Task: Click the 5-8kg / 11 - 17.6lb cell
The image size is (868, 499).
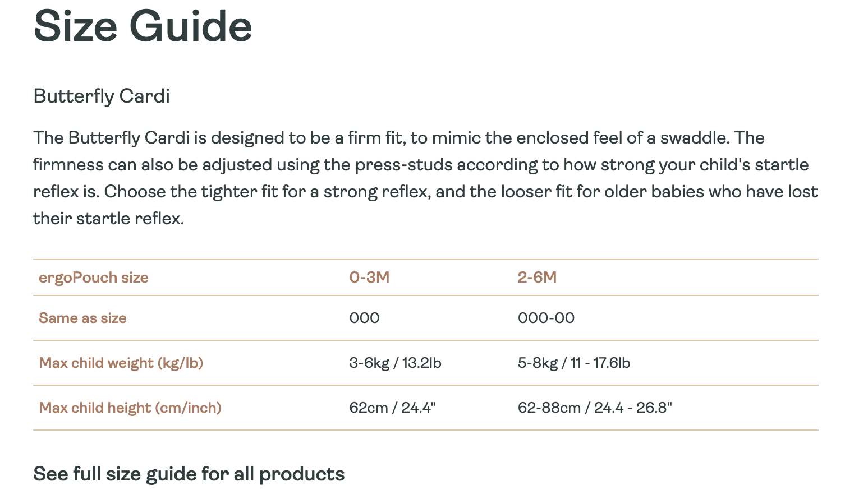Action: 573,363
